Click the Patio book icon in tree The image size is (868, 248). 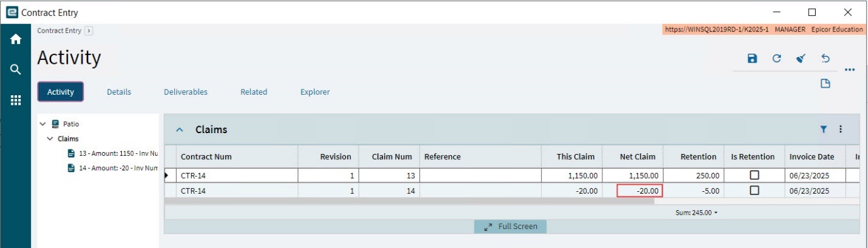(56, 124)
